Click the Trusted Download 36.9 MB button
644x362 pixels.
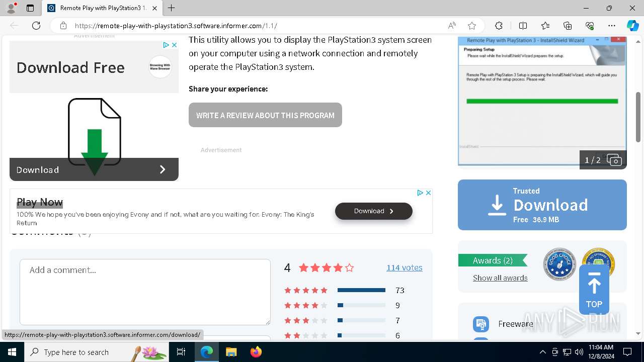tap(542, 205)
